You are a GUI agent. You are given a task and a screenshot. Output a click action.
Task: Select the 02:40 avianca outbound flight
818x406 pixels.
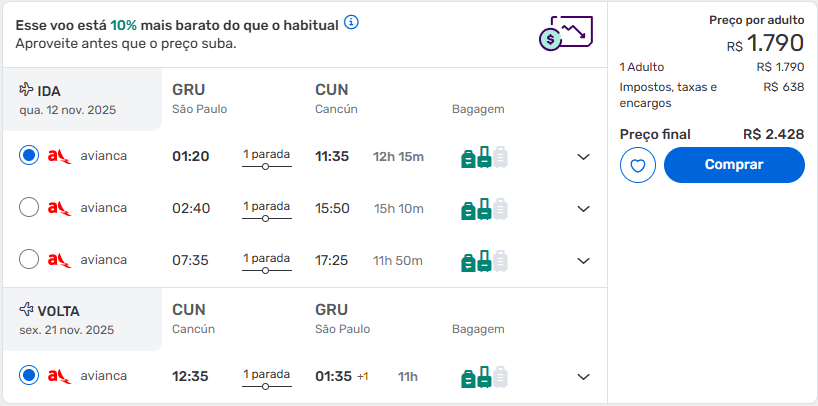point(29,207)
